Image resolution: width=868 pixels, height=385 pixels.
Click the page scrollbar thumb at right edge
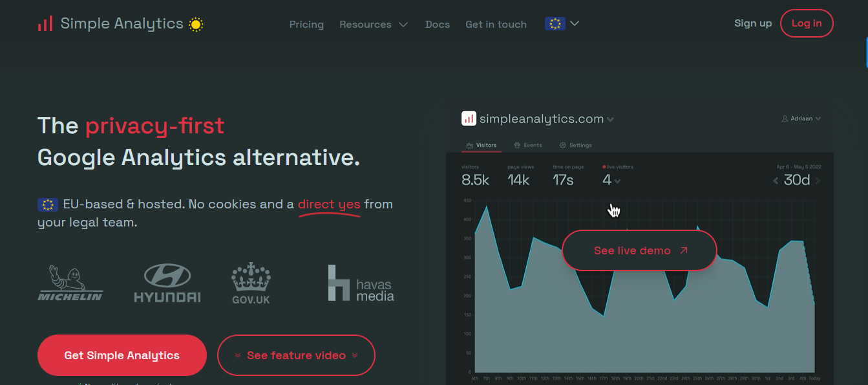(x=867, y=52)
